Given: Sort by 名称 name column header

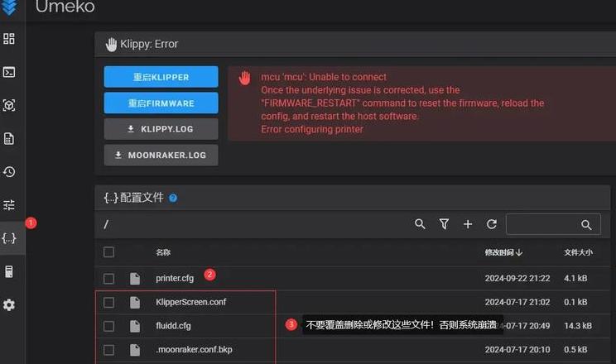Looking at the screenshot, I should pyautogui.click(x=163, y=252).
